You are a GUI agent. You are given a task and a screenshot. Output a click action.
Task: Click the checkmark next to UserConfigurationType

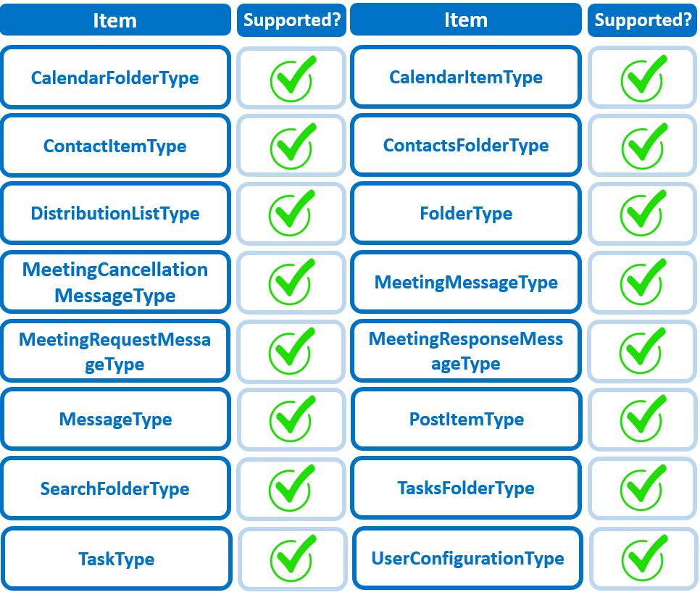pyautogui.click(x=643, y=557)
